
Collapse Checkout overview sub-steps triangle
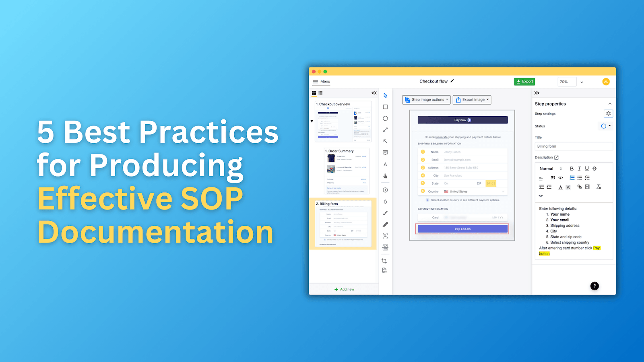click(x=312, y=121)
